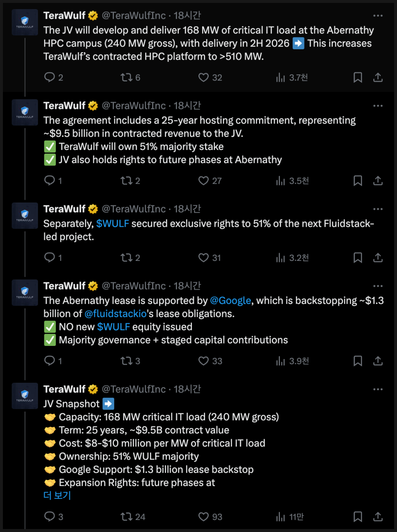Open TeraWulf avatar on the first tweet
Screen dimensions: 397x532
25,22
